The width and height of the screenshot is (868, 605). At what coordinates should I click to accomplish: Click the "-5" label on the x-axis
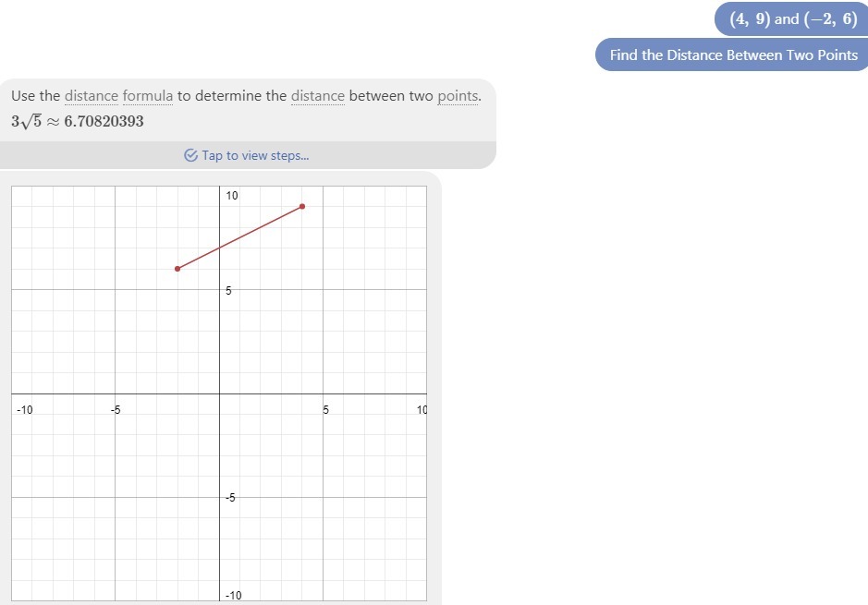(116, 409)
